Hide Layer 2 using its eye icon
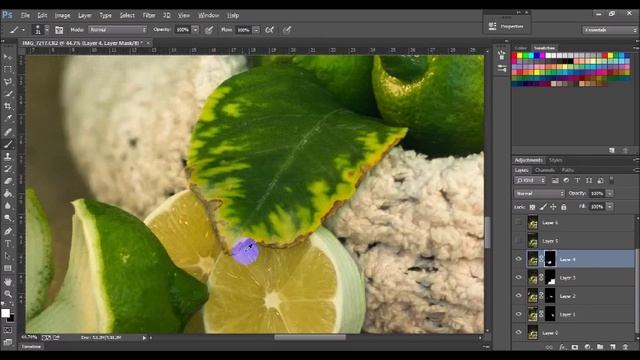Image resolution: width=640 pixels, height=360 pixels. pos(518,296)
